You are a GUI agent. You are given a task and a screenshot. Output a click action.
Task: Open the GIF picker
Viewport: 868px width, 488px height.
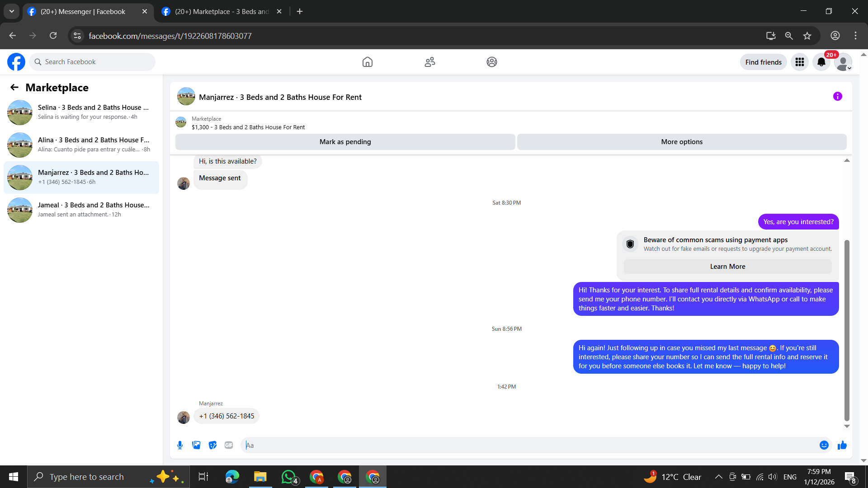pos(229,445)
